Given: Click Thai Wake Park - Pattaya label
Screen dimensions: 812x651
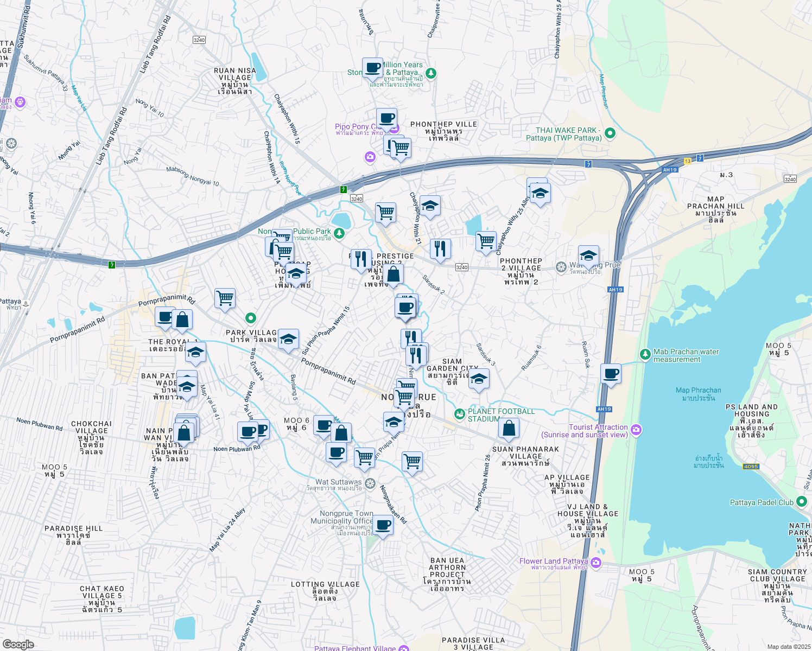Looking at the screenshot, I should pos(564,134).
